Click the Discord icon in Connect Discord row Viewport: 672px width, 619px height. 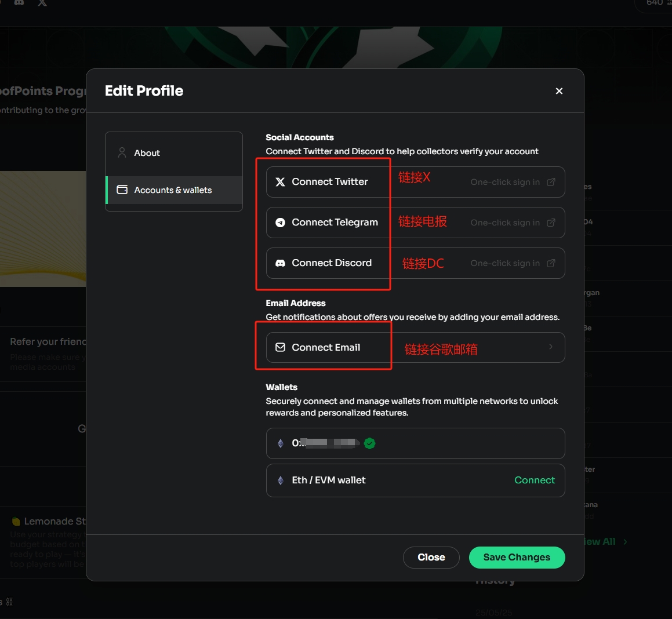280,263
